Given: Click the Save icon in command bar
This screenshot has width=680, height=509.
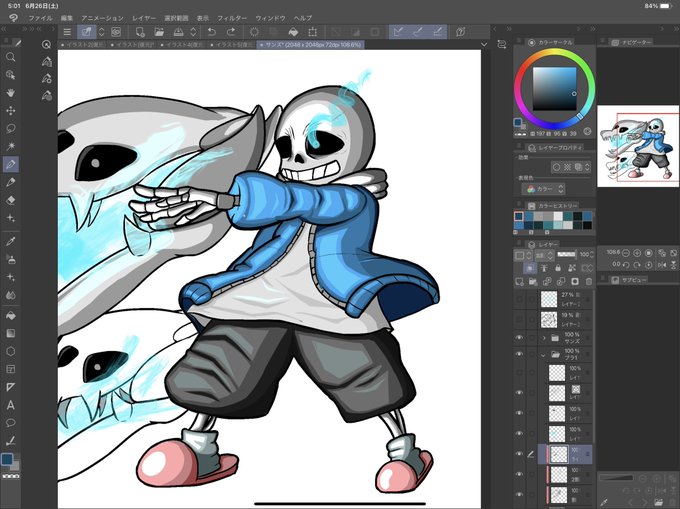Looking at the screenshot, I should [178, 32].
